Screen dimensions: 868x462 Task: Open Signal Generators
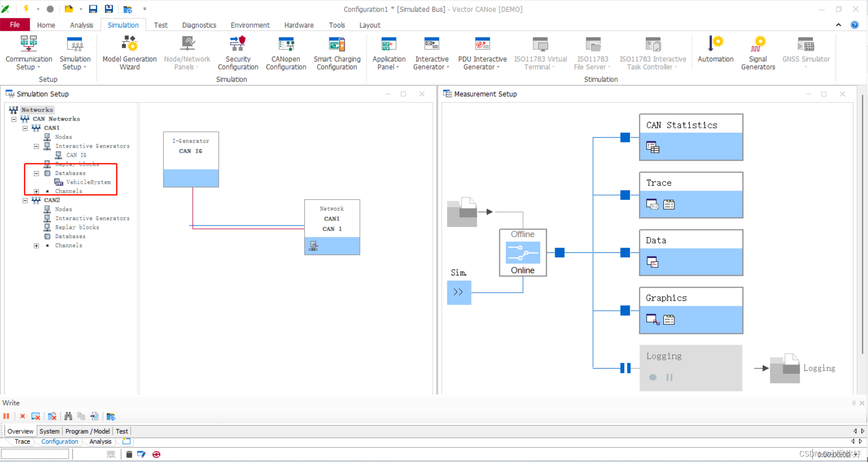(x=758, y=53)
